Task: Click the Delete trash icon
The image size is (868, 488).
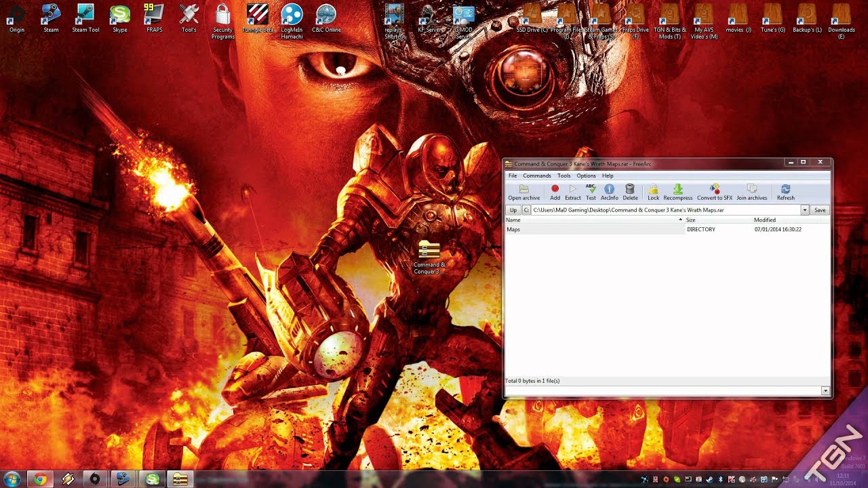Action: click(x=630, y=192)
